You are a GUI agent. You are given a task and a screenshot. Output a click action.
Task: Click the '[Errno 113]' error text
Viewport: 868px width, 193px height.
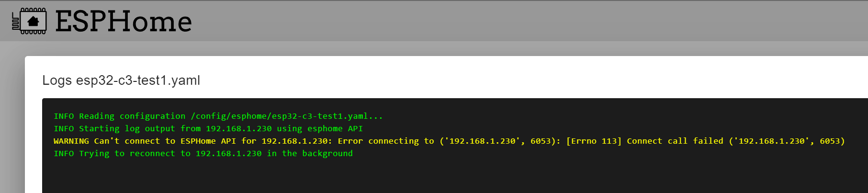click(594, 141)
